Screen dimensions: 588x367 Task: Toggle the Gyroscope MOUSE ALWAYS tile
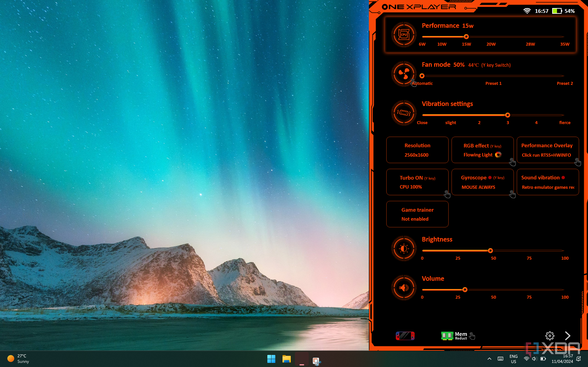tap(482, 182)
